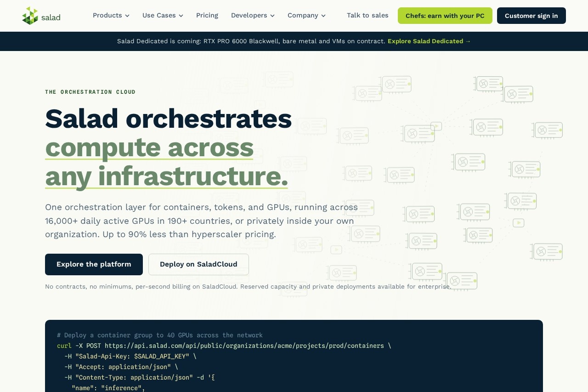Screen dimensions: 588x392
Task: Click the 'THE ORCHESTRATION CLOUD' eyebrow text
Action: coord(90,92)
